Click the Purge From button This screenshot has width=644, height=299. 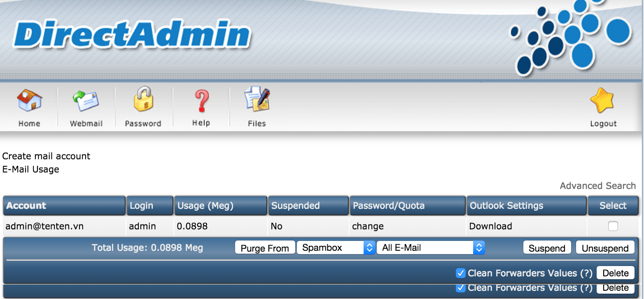pos(265,248)
